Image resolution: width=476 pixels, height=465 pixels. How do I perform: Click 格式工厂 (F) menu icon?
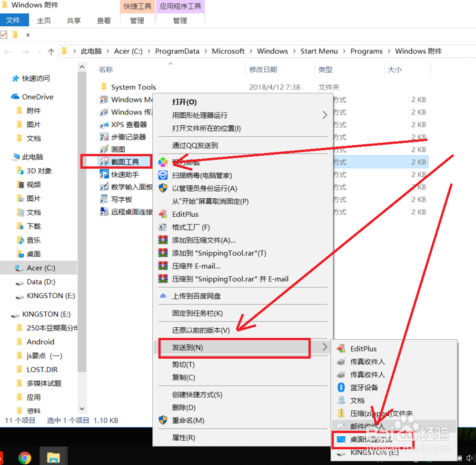(x=163, y=227)
